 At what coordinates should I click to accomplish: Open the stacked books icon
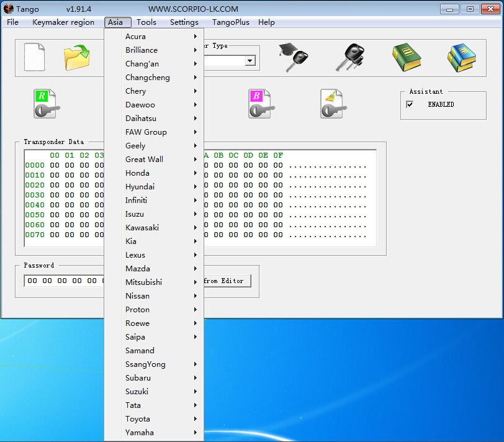tap(461, 57)
